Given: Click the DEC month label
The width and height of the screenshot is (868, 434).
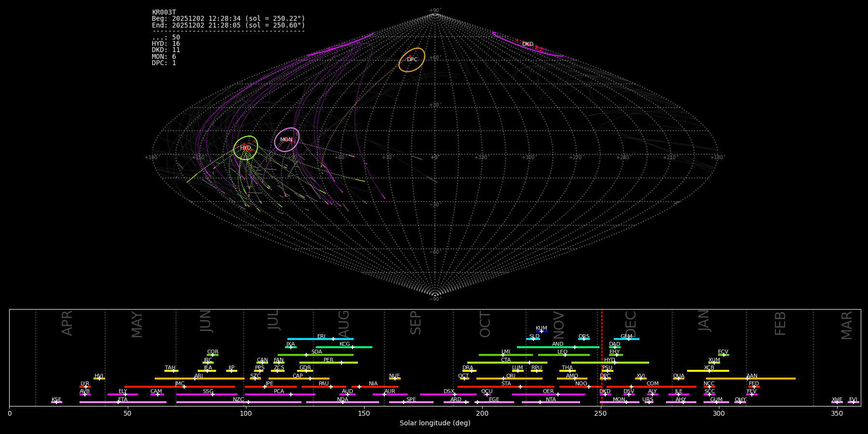Looking at the screenshot, I should point(631,324).
